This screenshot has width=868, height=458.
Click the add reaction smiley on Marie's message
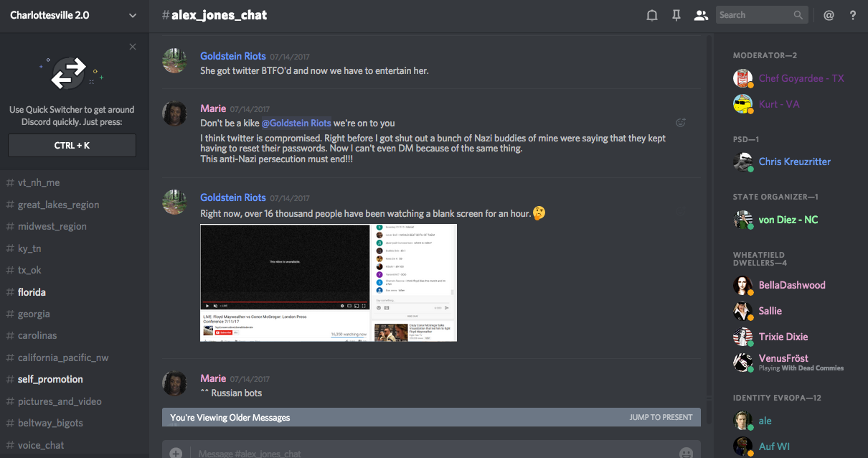[x=681, y=123]
